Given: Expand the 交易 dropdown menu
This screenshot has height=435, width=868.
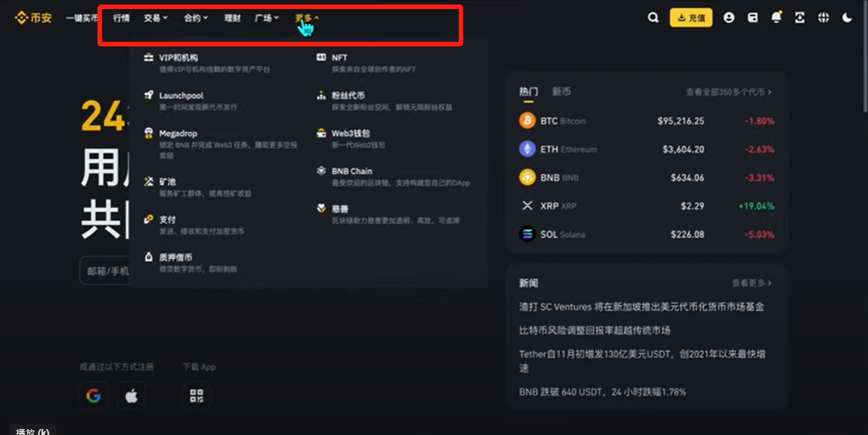Looking at the screenshot, I should [156, 18].
